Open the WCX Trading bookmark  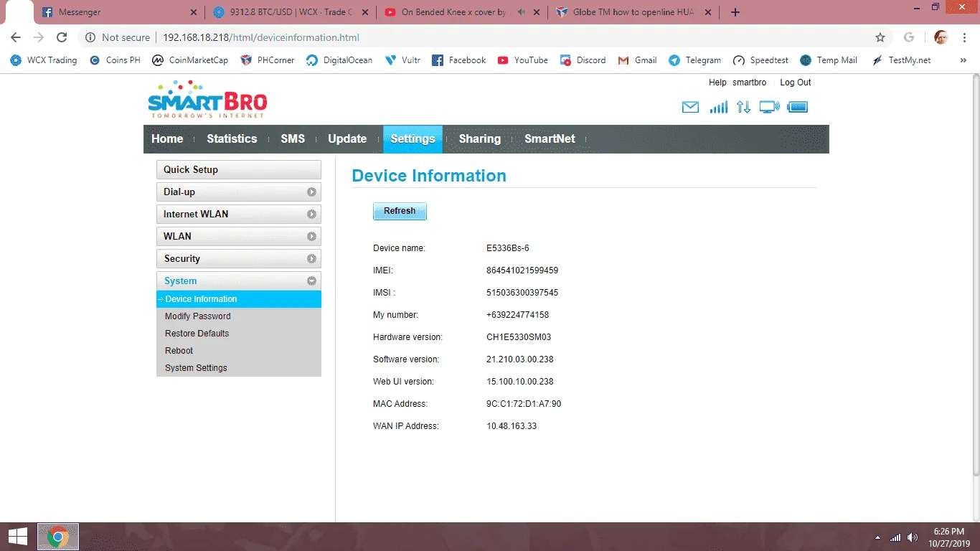44,60
